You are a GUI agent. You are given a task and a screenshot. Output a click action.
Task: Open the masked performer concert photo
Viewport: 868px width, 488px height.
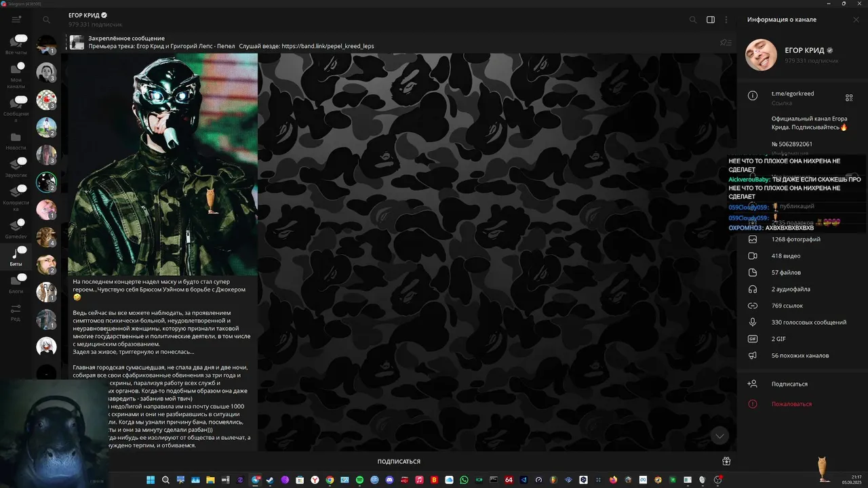pyautogui.click(x=163, y=164)
